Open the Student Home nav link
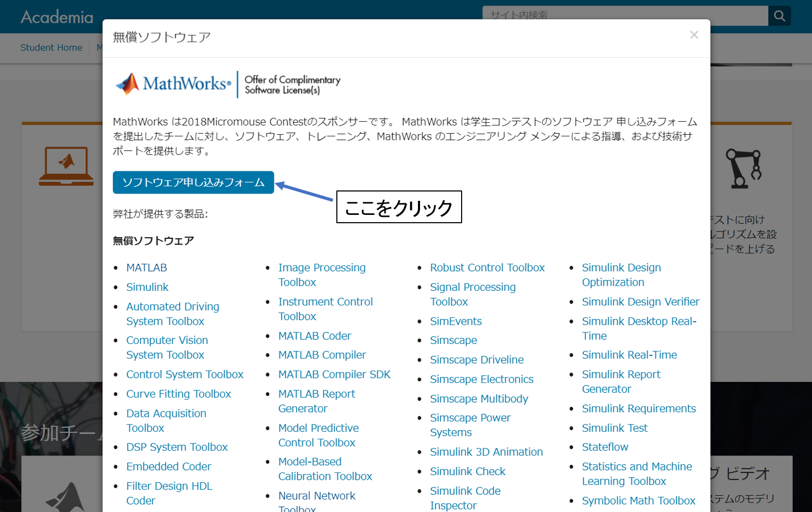This screenshot has width=812, height=512. click(51, 47)
